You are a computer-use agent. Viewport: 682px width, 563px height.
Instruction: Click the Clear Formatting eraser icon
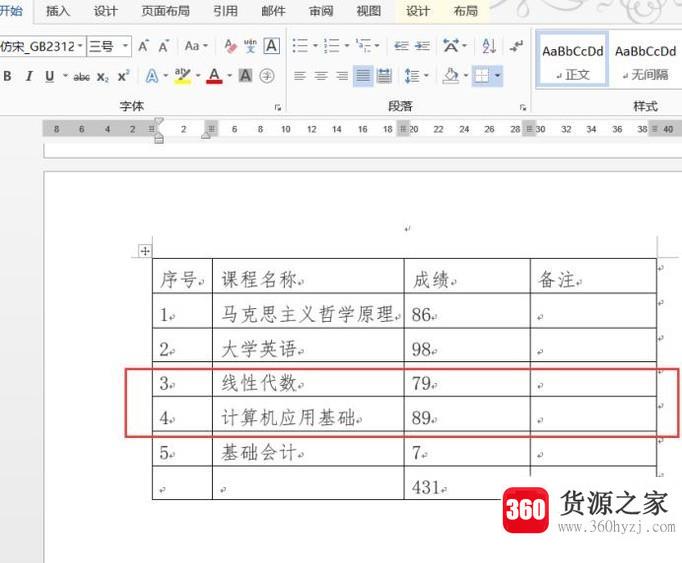230,46
